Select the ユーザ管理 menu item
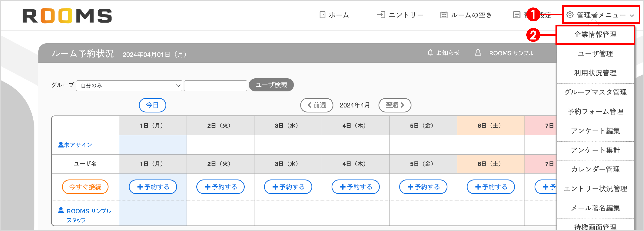Screen dimensions: 644x231 pyautogui.click(x=596, y=54)
